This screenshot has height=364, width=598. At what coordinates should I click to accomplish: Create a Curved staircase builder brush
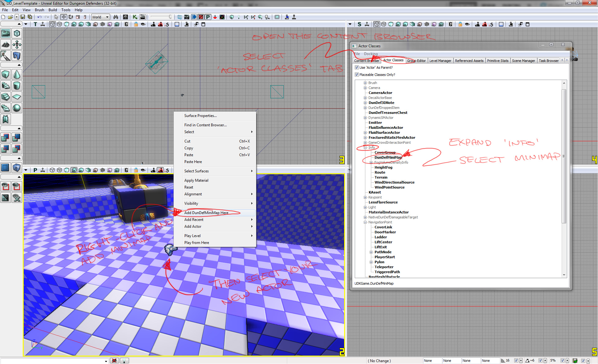[6, 86]
